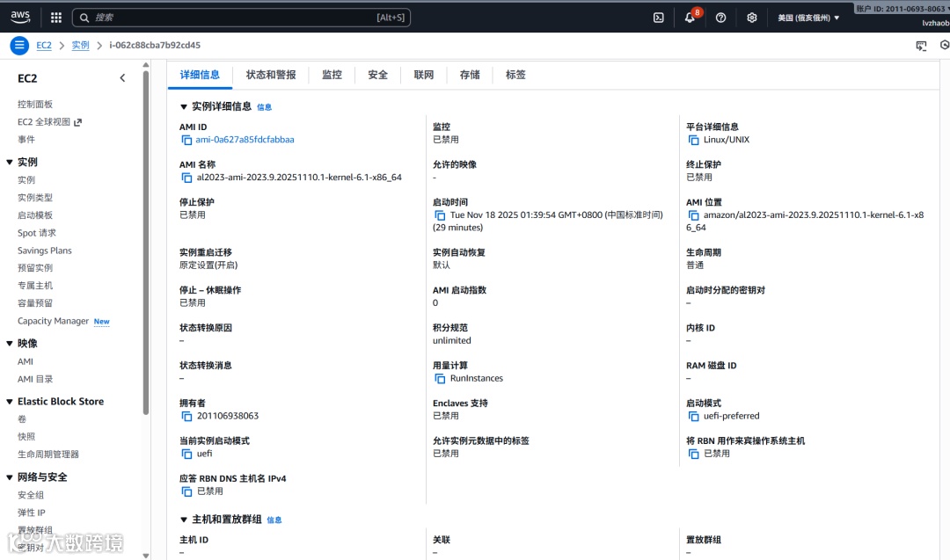
Task: Open 安全组 in the sidebar
Action: pos(30,495)
